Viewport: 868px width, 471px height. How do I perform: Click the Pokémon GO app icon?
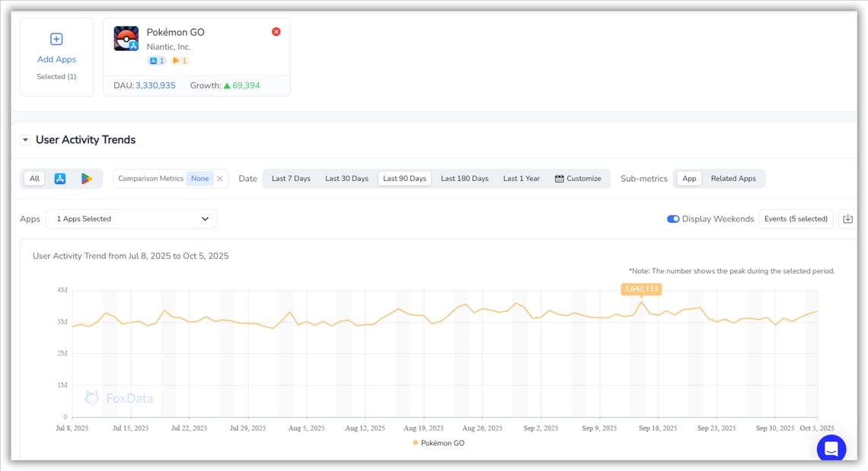(x=126, y=39)
